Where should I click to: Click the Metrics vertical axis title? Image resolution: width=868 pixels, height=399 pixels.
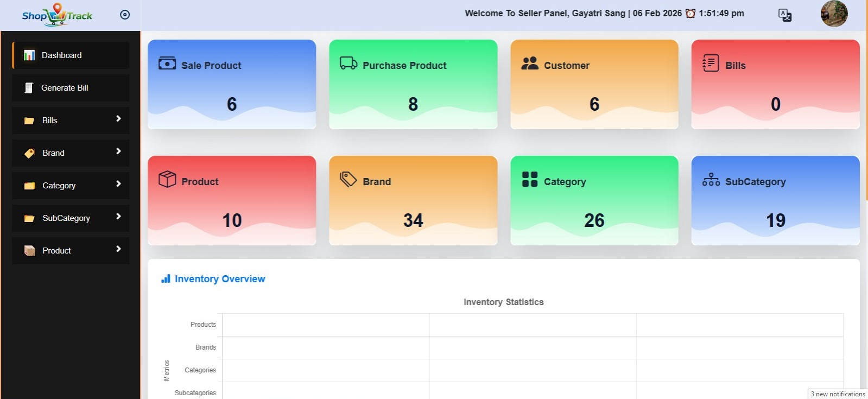pos(167,370)
